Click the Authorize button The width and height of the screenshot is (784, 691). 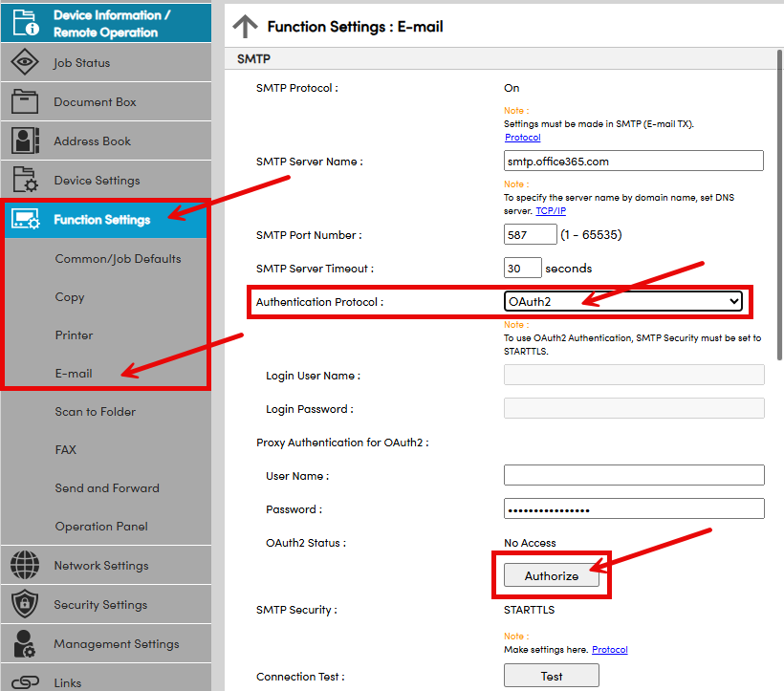(551, 575)
